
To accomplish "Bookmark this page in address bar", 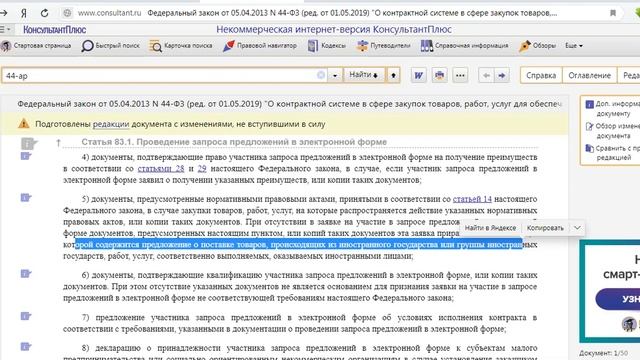I will click(x=613, y=13).
